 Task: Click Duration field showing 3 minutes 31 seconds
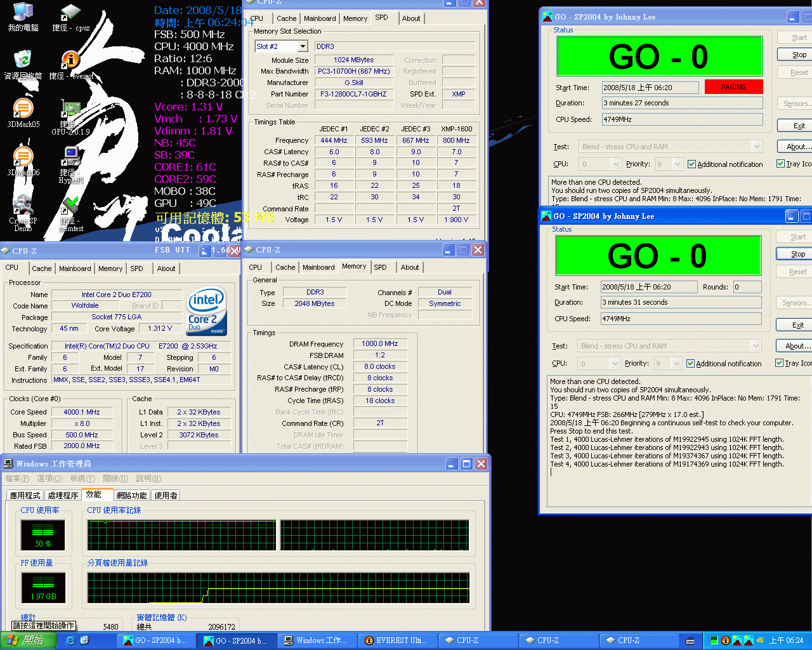[x=681, y=302]
